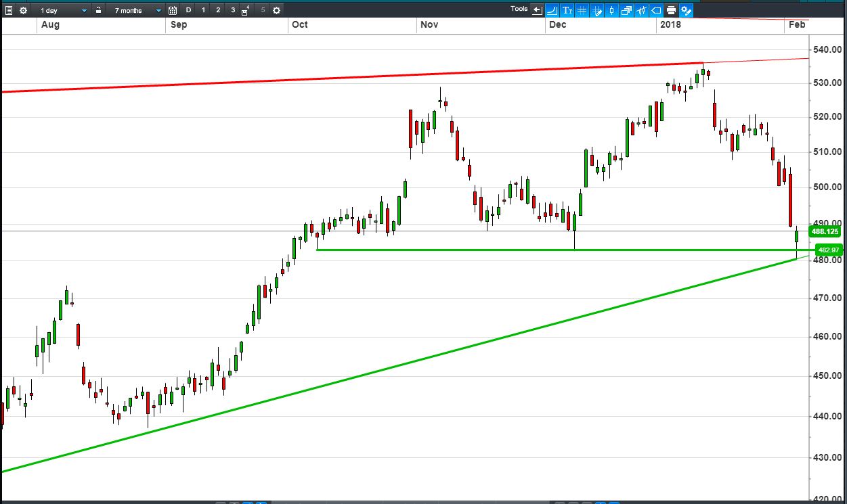
Task: Open presets settings gear after preset 5
Action: (x=276, y=10)
